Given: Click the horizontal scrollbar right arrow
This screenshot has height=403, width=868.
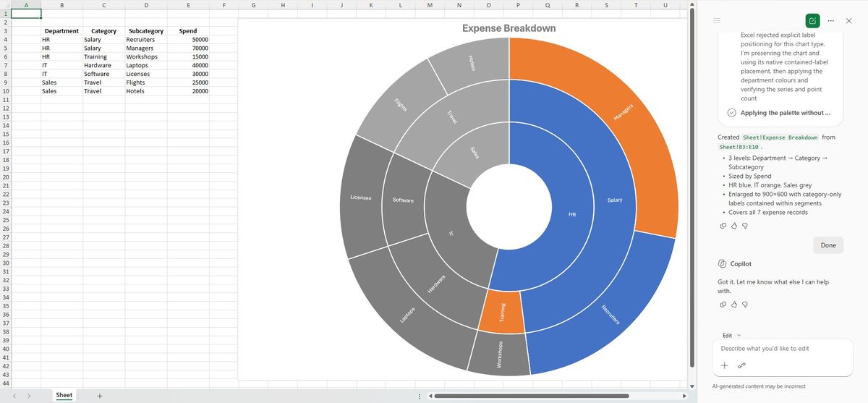Looking at the screenshot, I should tap(684, 396).
